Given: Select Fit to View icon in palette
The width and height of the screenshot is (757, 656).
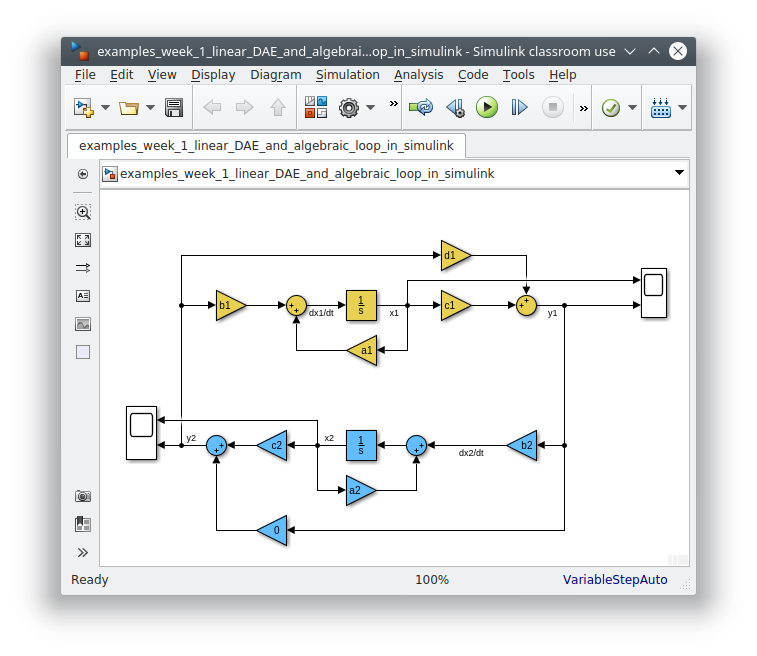Looking at the screenshot, I should 83,240.
